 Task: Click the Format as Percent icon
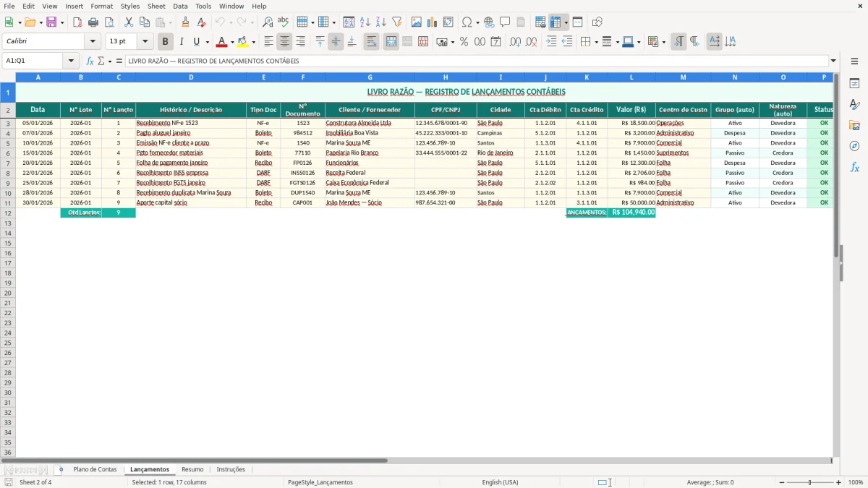[464, 42]
